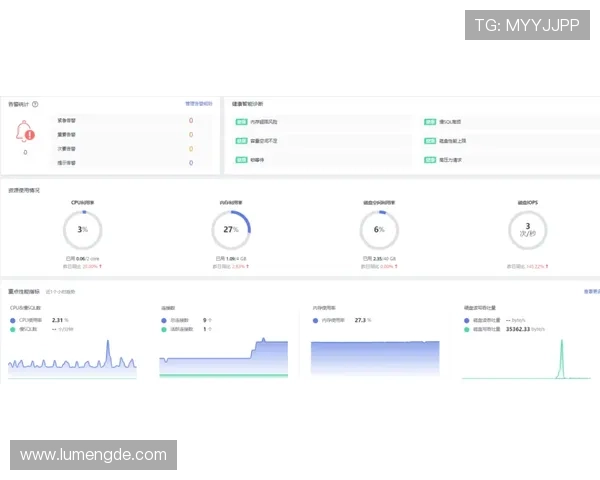Click the CPU利用率 3% ring gauge
The image size is (600, 480).
[83, 230]
